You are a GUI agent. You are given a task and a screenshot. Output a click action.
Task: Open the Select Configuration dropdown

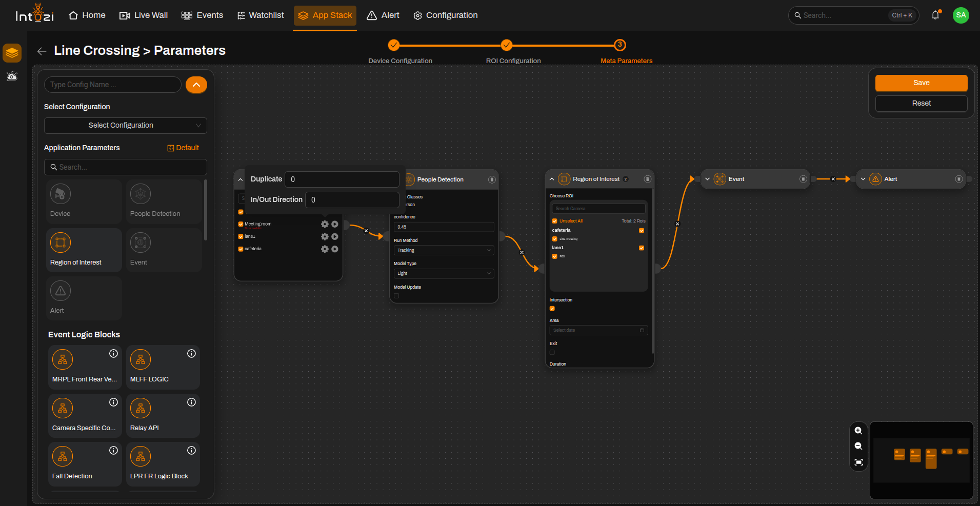126,126
